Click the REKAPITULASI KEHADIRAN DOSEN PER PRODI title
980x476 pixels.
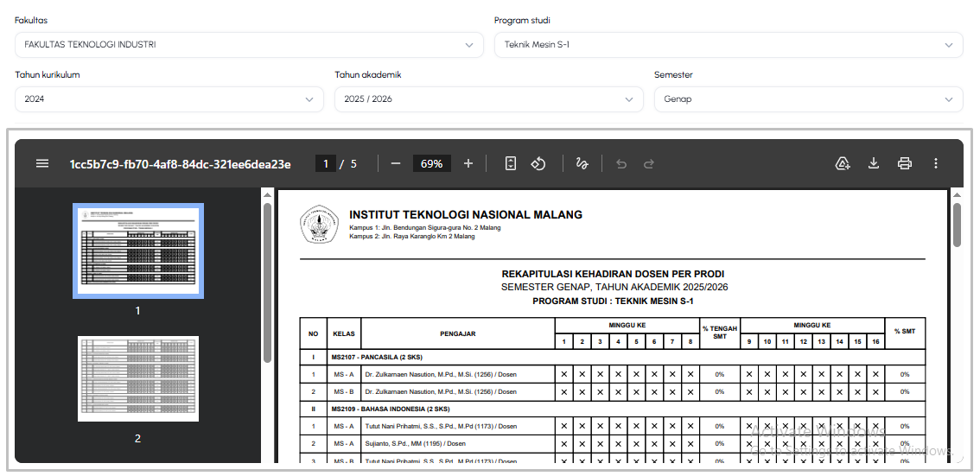tap(613, 274)
